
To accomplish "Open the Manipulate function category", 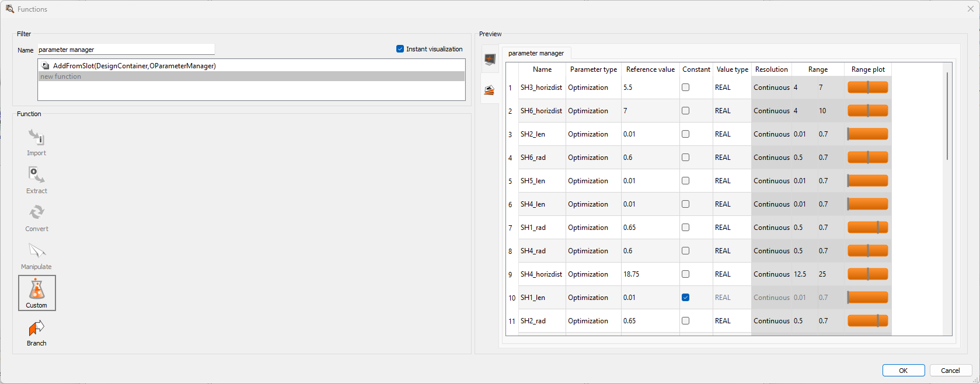I will [36, 256].
